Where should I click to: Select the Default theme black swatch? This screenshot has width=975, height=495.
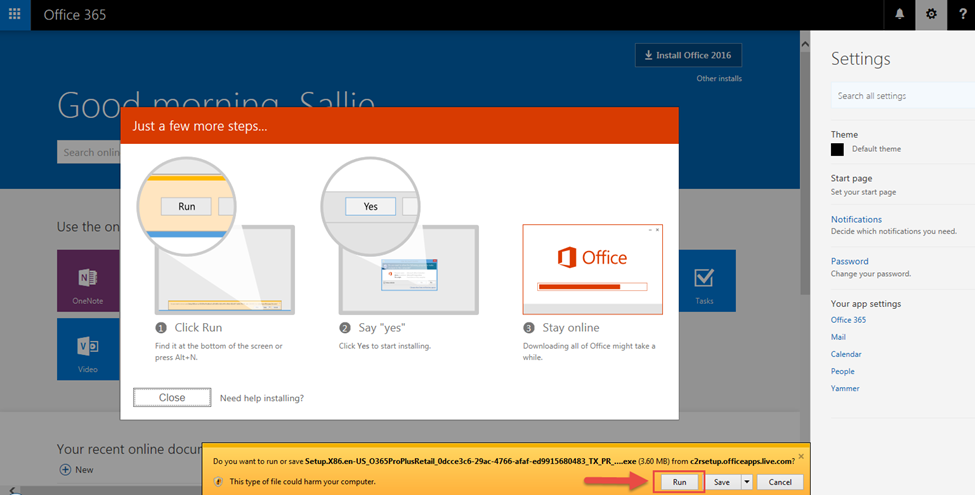838,149
